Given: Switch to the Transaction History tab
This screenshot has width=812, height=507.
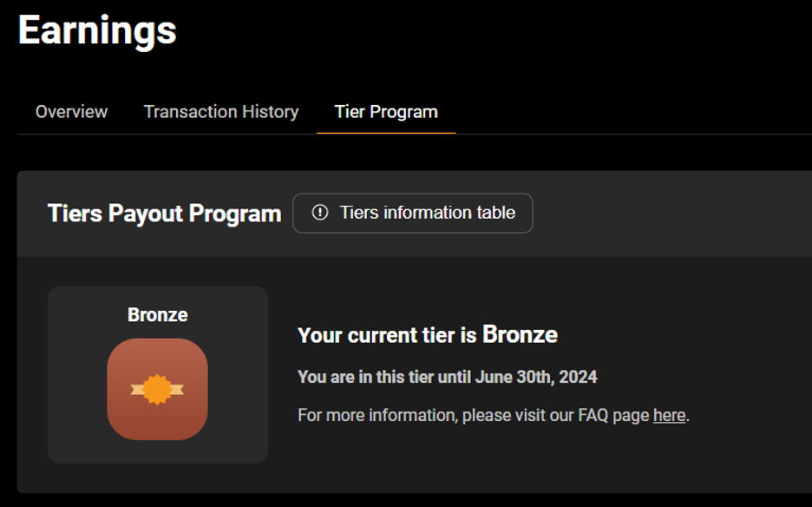Looking at the screenshot, I should click(221, 112).
